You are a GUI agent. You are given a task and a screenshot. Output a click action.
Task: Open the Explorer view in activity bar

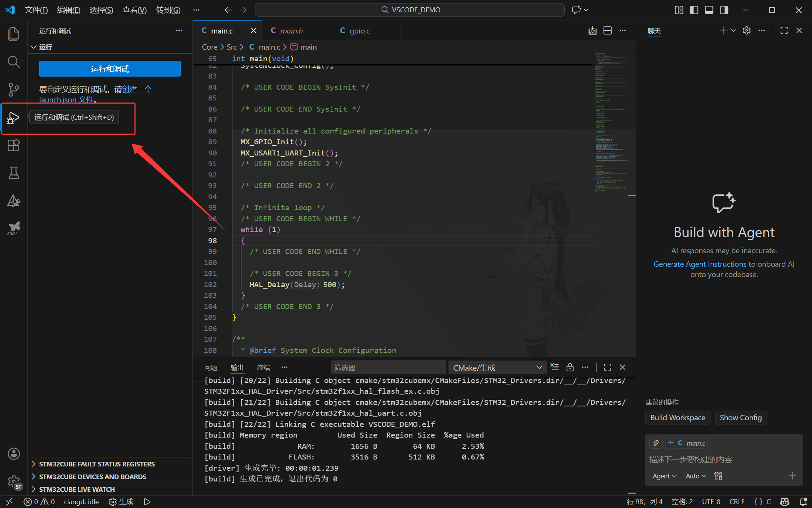pyautogui.click(x=13, y=34)
